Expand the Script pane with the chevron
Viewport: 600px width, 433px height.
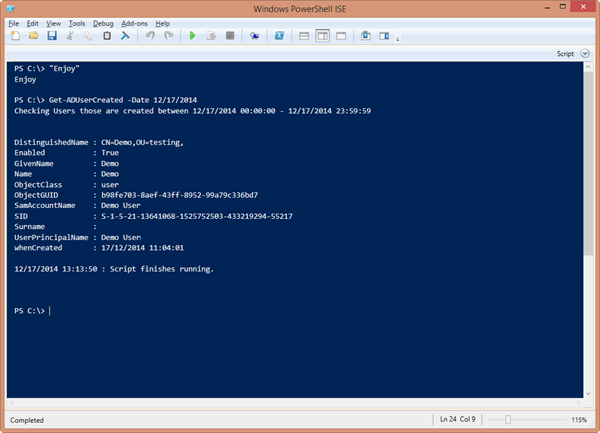[585, 54]
